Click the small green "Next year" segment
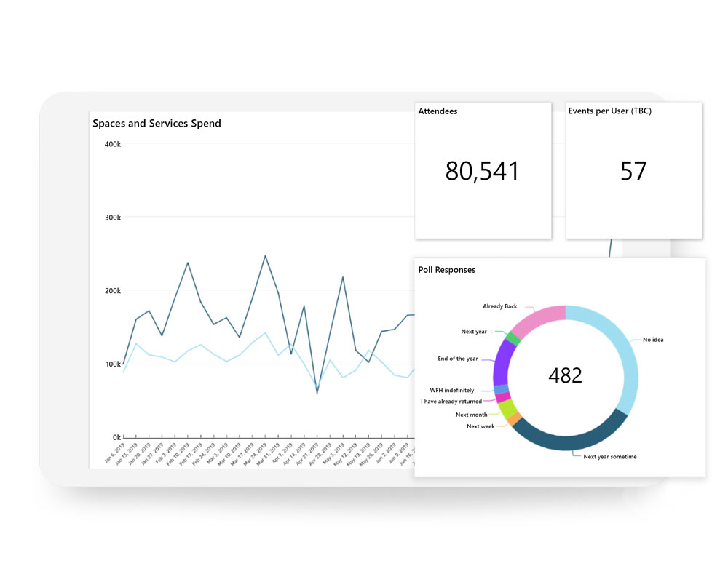 click(513, 338)
